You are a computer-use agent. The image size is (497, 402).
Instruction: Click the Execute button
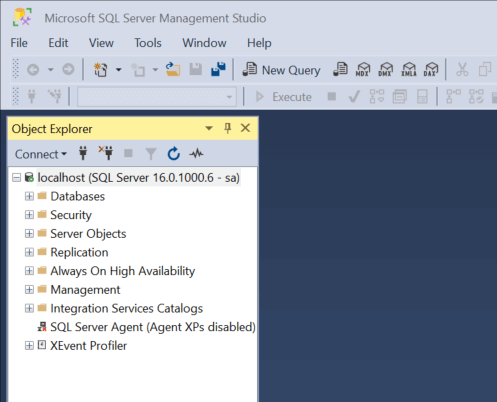pyautogui.click(x=283, y=97)
